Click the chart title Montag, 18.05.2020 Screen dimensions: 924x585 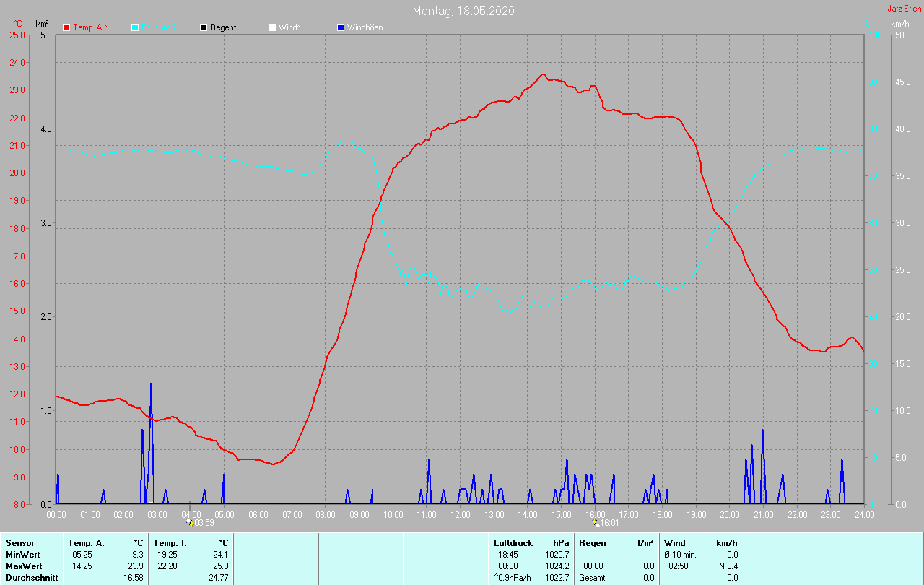click(463, 11)
